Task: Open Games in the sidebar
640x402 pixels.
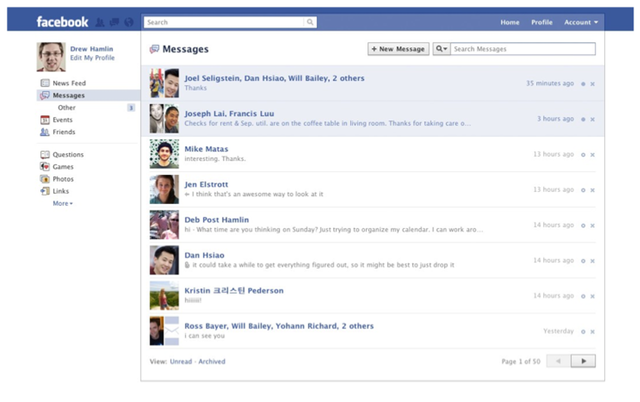Action: point(63,167)
